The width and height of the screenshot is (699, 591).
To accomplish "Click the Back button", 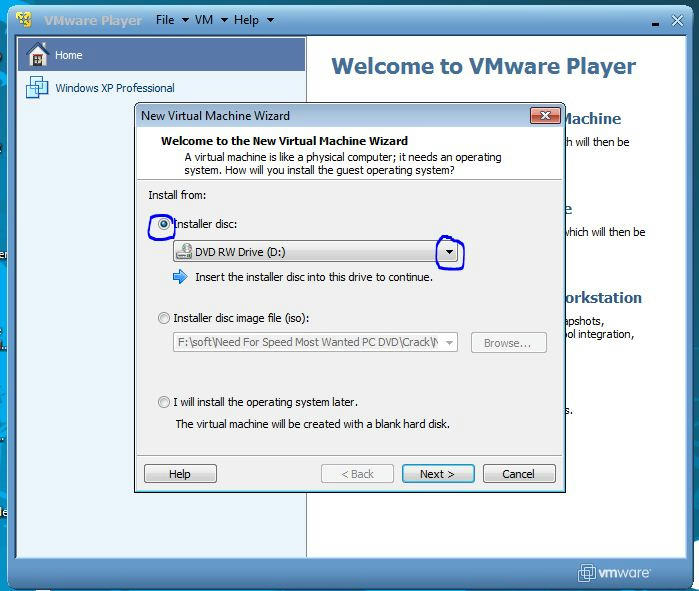I will click(x=357, y=474).
